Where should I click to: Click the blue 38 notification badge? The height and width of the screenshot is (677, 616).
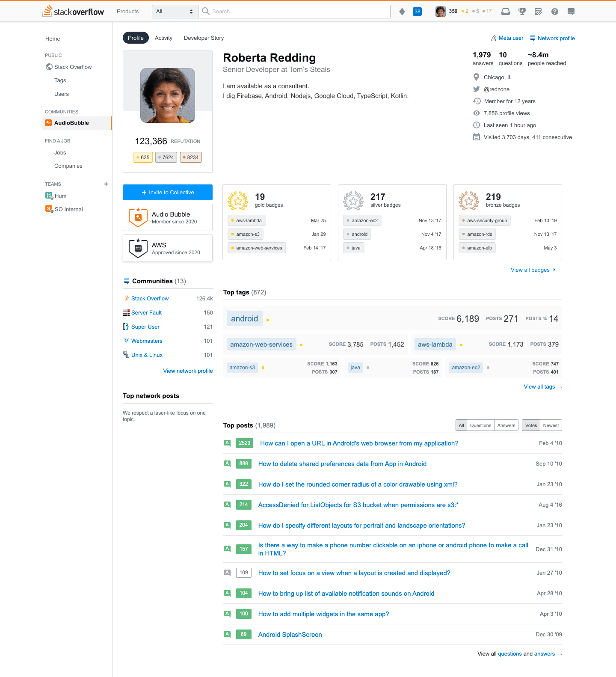(x=418, y=12)
